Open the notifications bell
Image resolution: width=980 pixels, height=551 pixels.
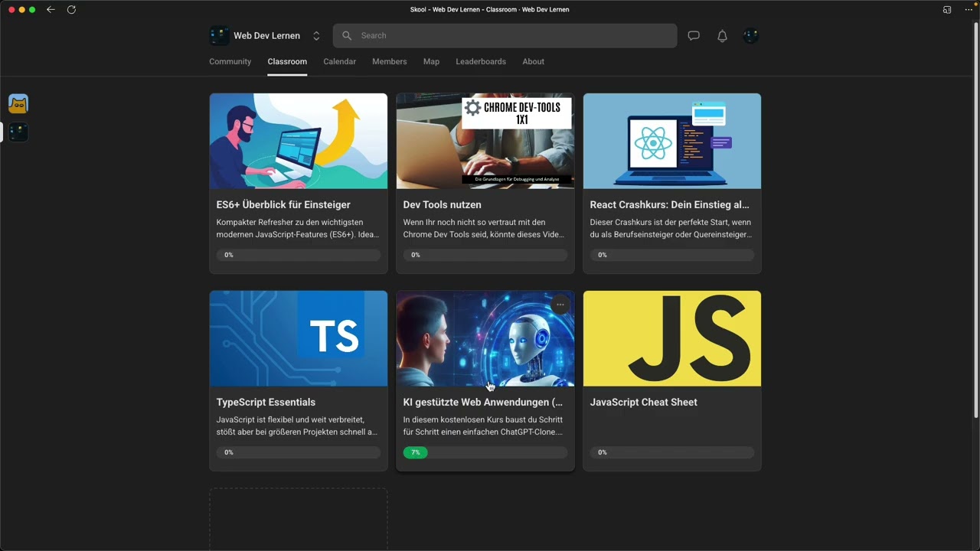tap(722, 36)
